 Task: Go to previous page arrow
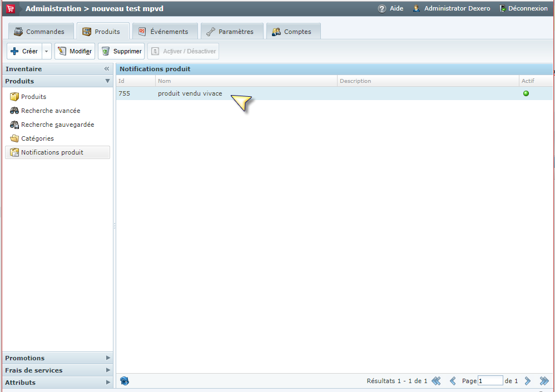[x=453, y=381]
